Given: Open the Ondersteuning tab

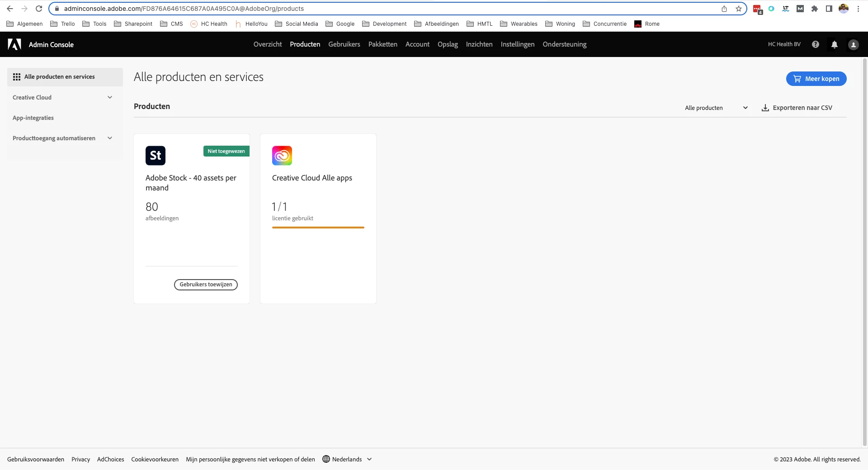Looking at the screenshot, I should tap(565, 44).
